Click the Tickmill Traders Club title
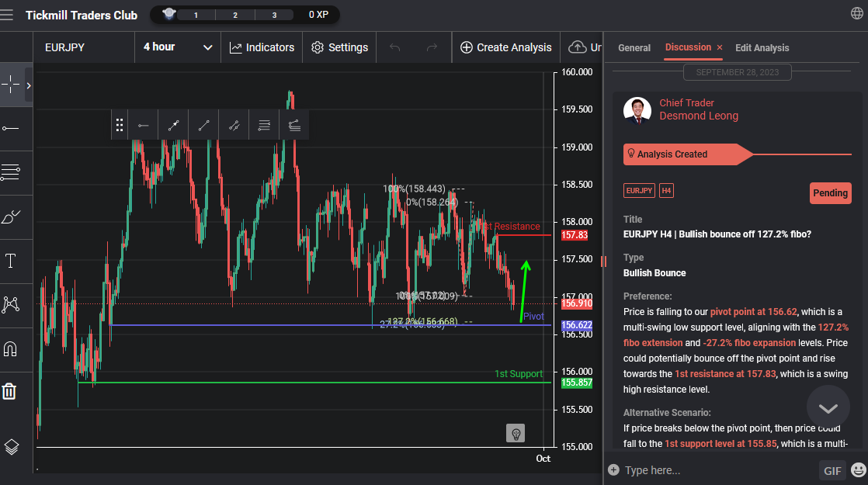The height and width of the screenshot is (485, 868). click(82, 15)
